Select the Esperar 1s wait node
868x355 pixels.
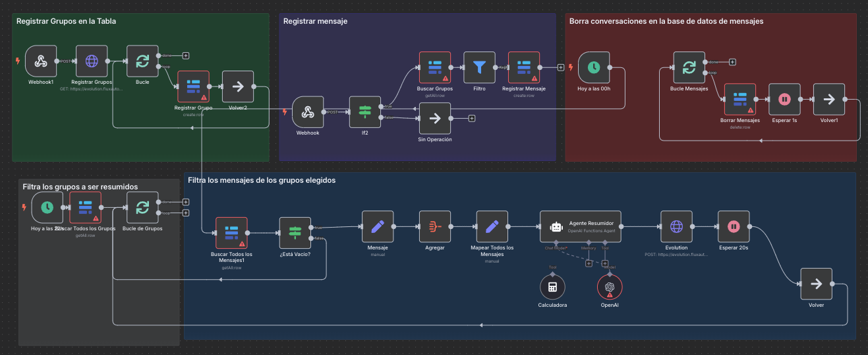coord(784,100)
